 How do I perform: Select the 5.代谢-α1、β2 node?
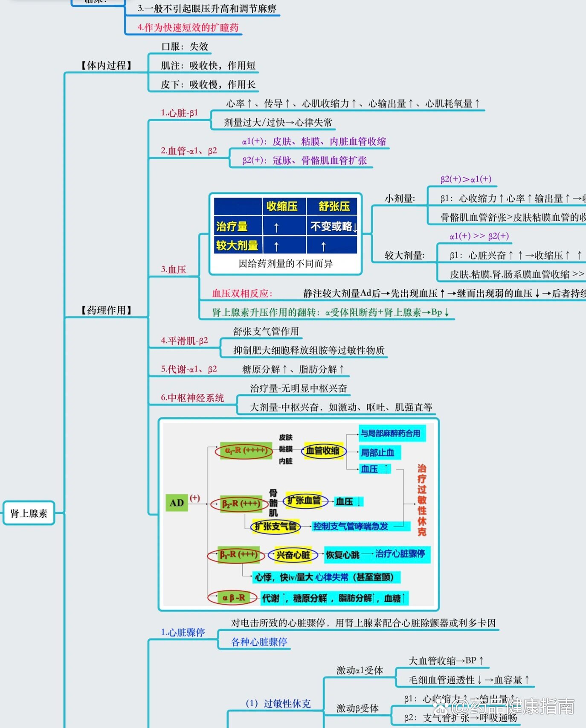pos(189,369)
